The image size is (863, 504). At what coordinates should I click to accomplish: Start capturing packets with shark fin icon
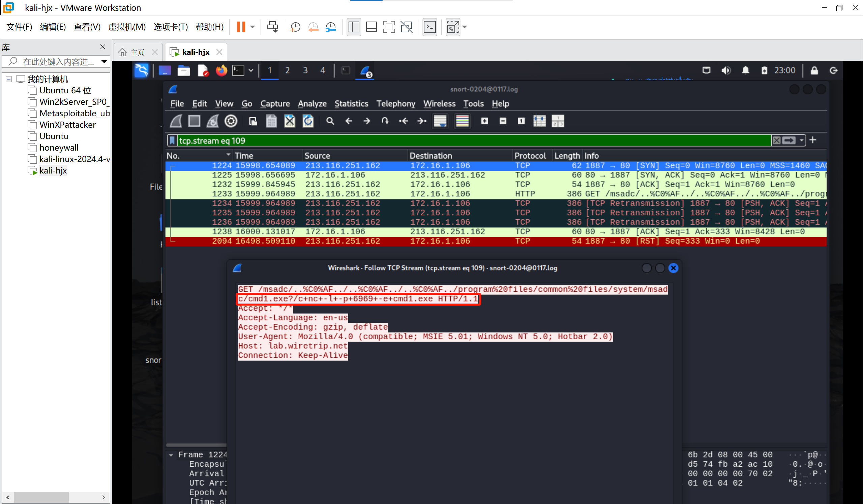[176, 121]
